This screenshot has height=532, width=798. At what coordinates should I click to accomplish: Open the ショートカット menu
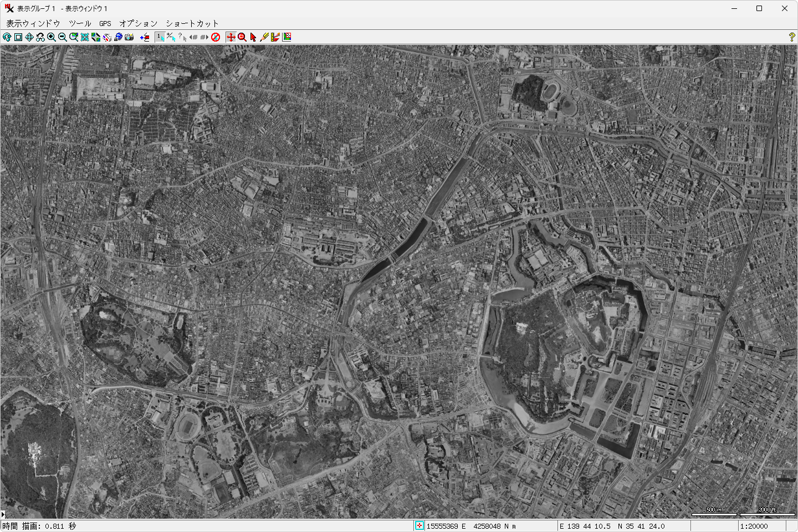pos(192,23)
